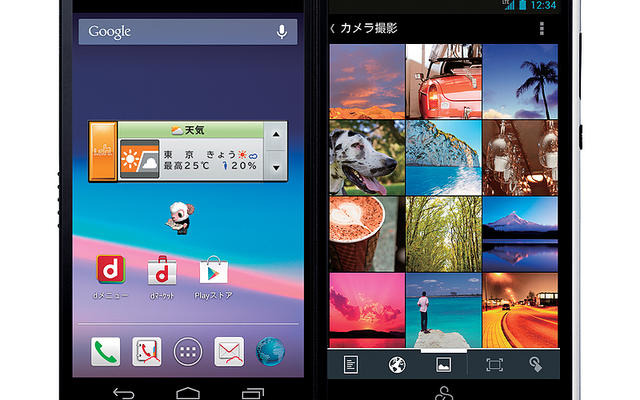This screenshot has width=640, height=400.
Task: Tap the sheep mascot character
Action: [x=181, y=218]
